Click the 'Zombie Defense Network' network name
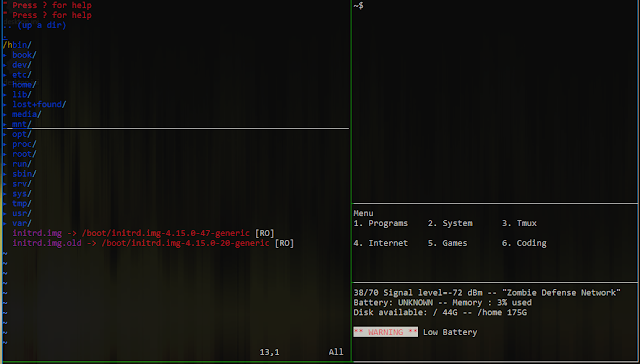The height and width of the screenshot is (364, 640). [x=562, y=293]
